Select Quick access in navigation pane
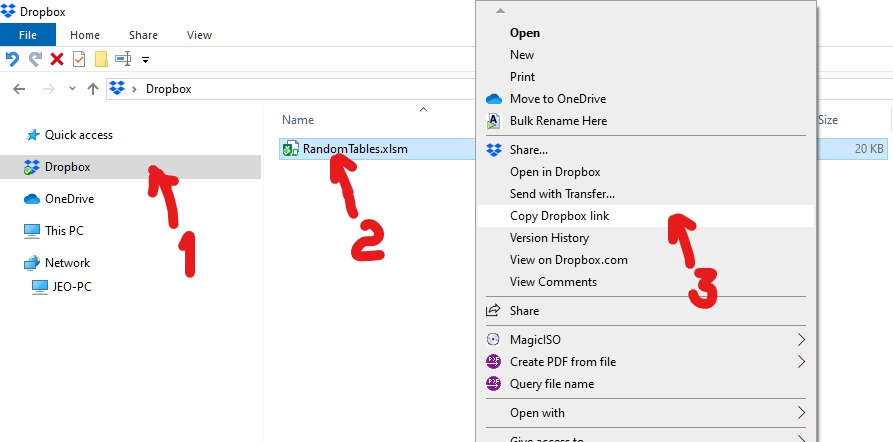Viewport: 893px width, 442px height. [79, 135]
